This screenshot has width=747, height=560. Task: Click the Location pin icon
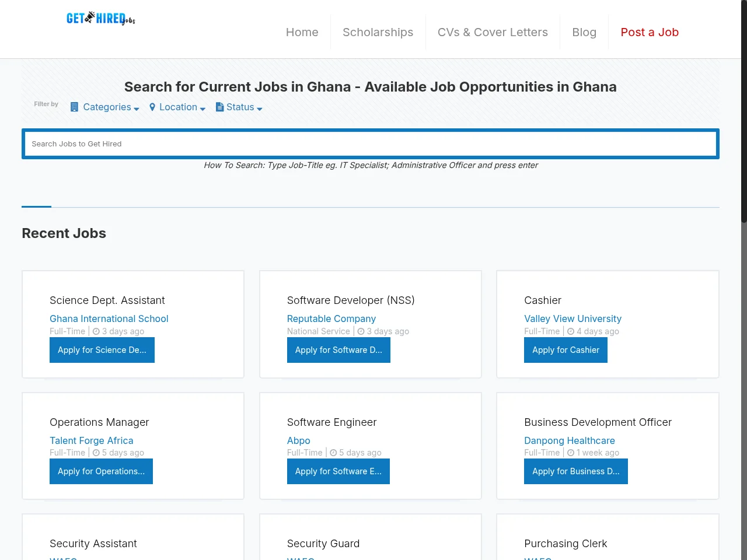pyautogui.click(x=152, y=107)
